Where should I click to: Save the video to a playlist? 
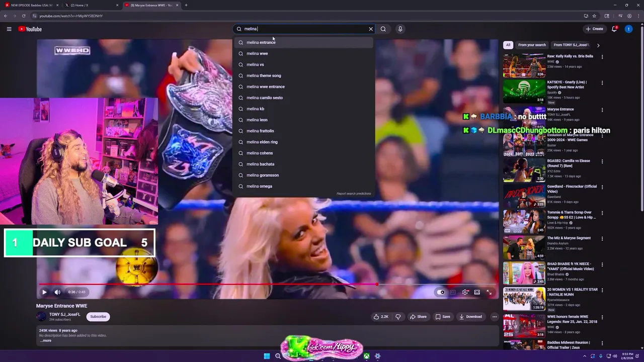(x=443, y=317)
